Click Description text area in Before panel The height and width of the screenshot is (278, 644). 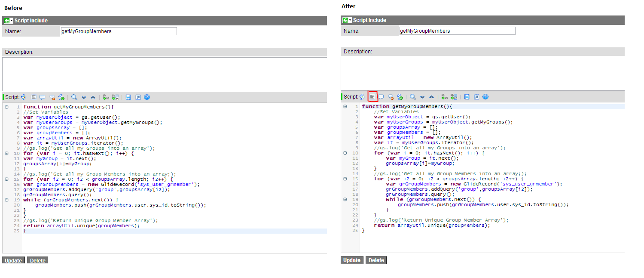coord(165,74)
